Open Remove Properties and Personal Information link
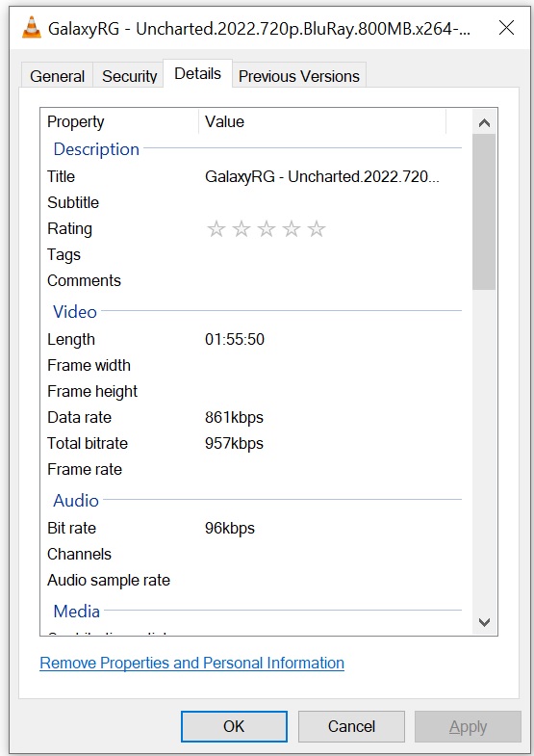 point(191,664)
